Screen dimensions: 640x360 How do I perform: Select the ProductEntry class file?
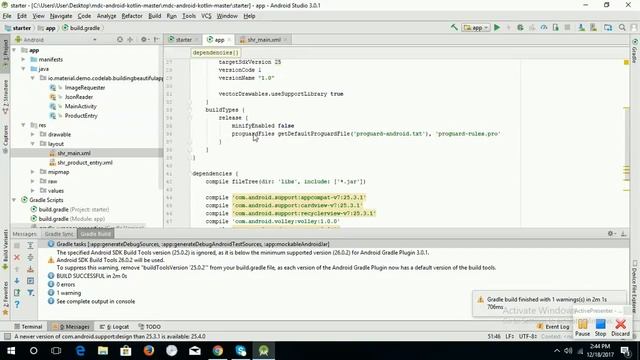(x=81, y=116)
